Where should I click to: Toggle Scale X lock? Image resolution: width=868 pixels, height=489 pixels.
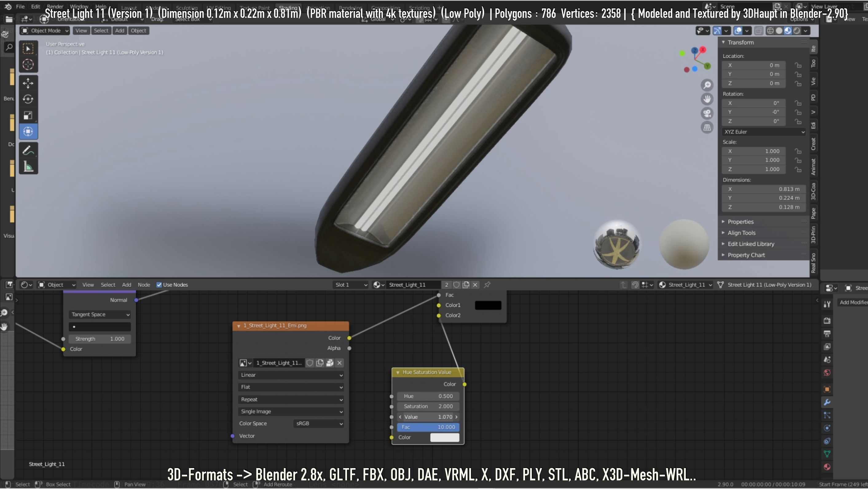coord(798,151)
